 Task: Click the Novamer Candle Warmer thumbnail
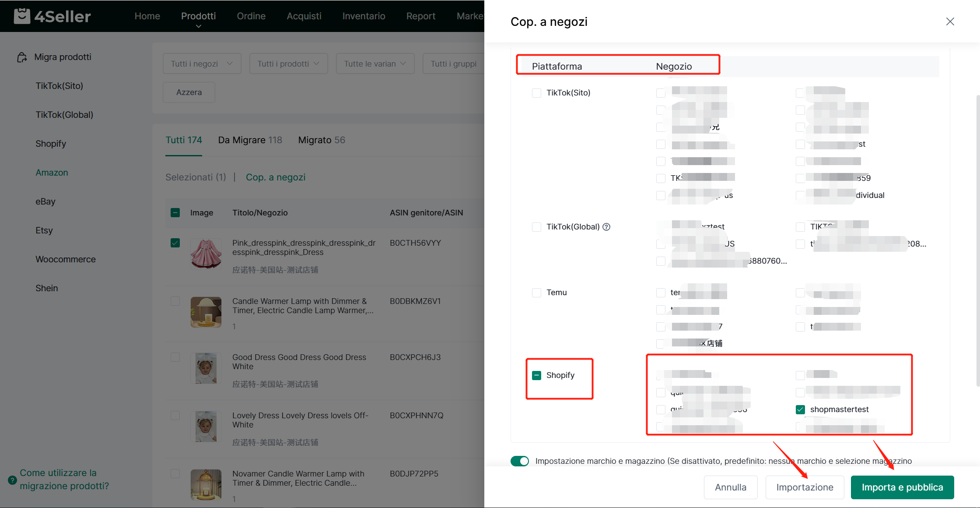[x=206, y=484]
